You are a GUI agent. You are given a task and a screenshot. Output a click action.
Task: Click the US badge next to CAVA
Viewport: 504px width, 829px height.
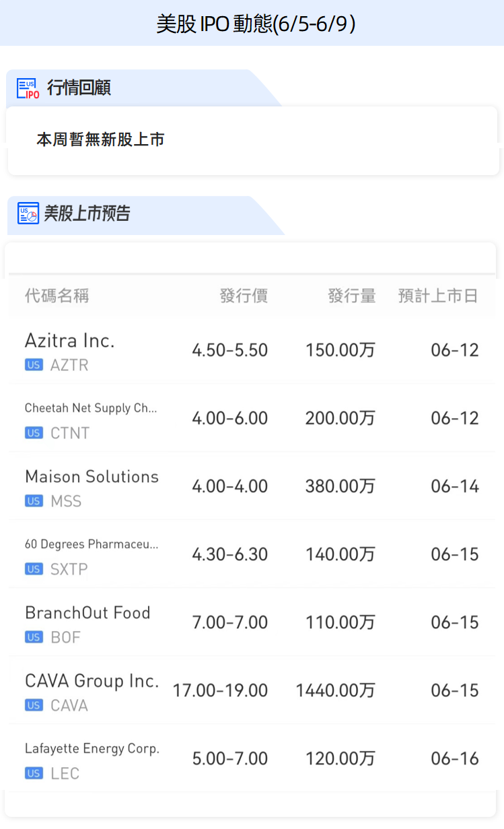(x=34, y=705)
